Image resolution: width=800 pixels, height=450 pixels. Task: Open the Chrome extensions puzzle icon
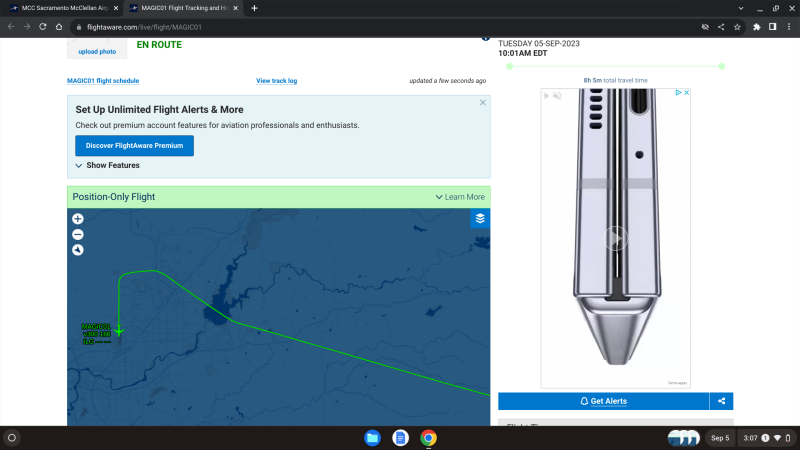757,27
